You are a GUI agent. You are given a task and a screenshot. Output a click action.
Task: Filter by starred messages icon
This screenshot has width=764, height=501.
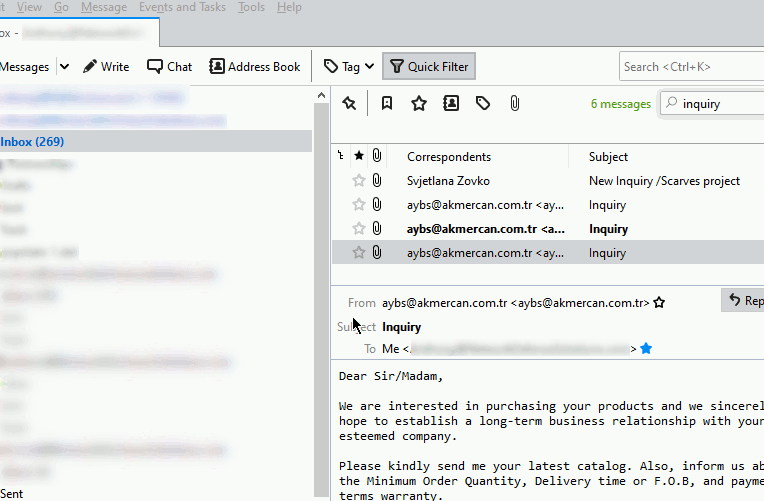pyautogui.click(x=419, y=103)
